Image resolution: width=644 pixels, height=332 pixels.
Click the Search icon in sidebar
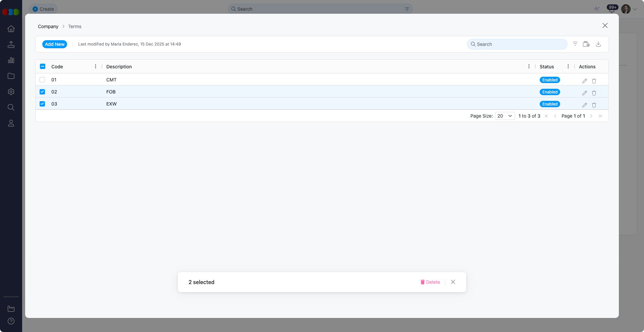11,107
